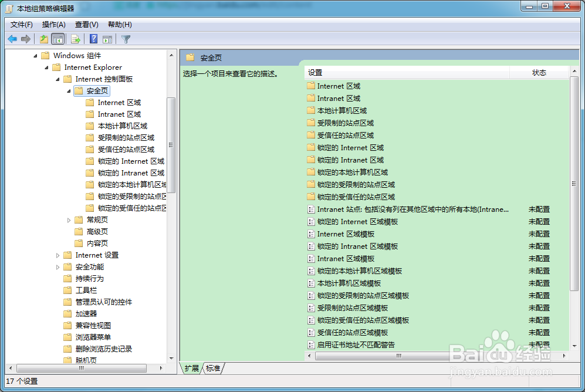Open the Help question mark icon
Screen dimensions: 585x392
[x=94, y=39]
